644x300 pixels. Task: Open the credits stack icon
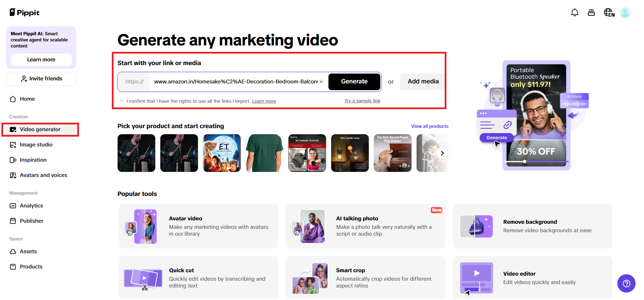tap(591, 13)
